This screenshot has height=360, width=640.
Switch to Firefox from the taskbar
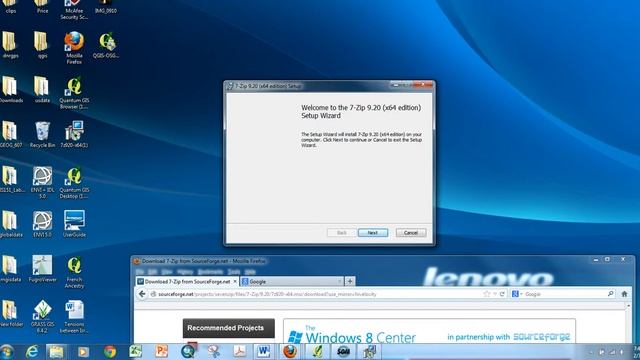click(x=289, y=351)
